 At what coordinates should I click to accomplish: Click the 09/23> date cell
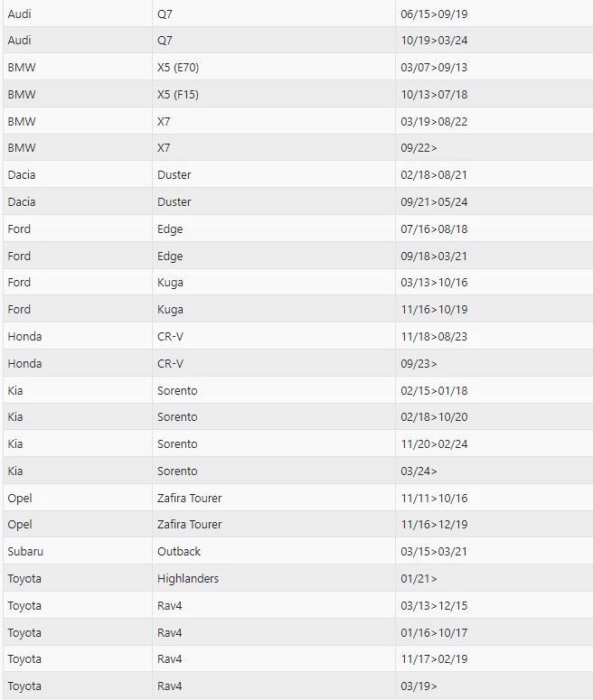419,364
